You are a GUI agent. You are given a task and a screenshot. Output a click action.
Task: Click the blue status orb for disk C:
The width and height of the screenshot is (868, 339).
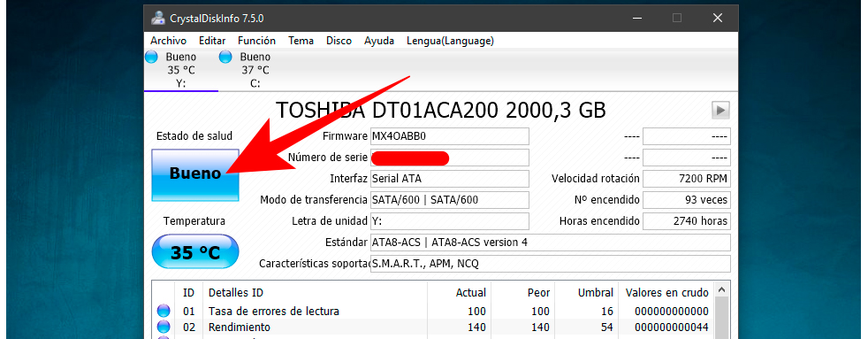coord(225,57)
